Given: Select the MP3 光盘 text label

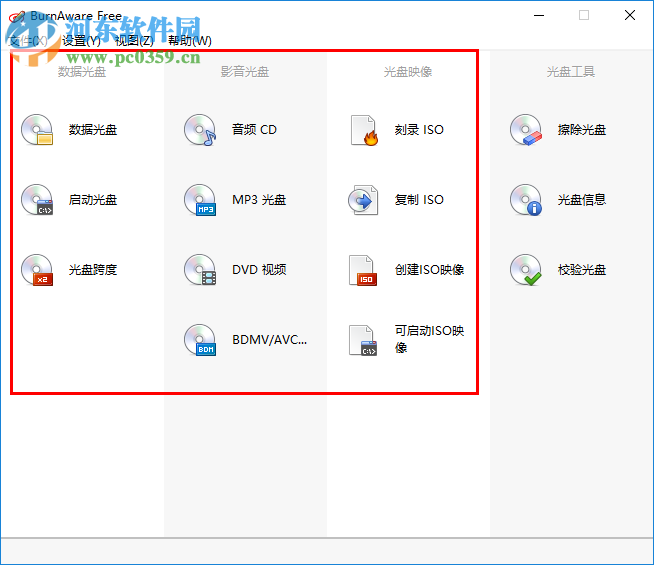Looking at the screenshot, I should tap(259, 200).
